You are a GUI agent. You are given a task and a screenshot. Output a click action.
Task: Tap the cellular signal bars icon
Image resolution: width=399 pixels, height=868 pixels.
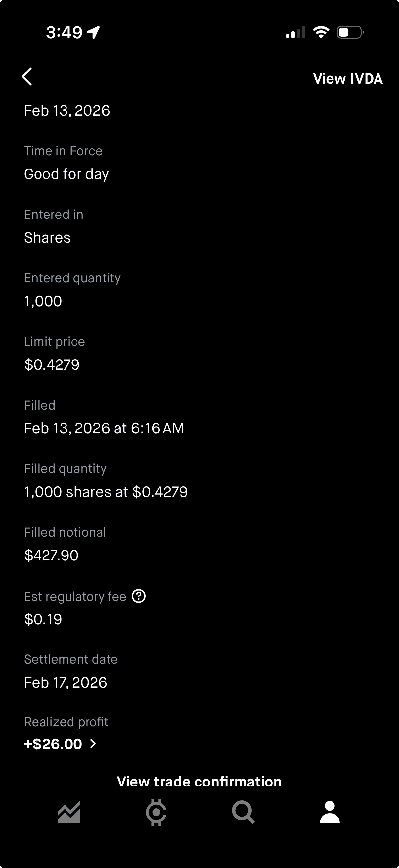(x=295, y=33)
